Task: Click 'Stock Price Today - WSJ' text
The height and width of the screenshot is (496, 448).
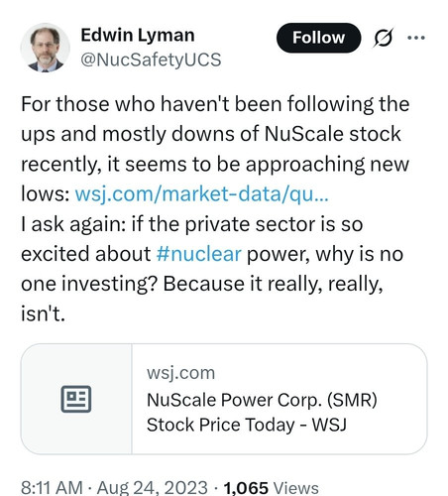Action: pyautogui.click(x=247, y=425)
